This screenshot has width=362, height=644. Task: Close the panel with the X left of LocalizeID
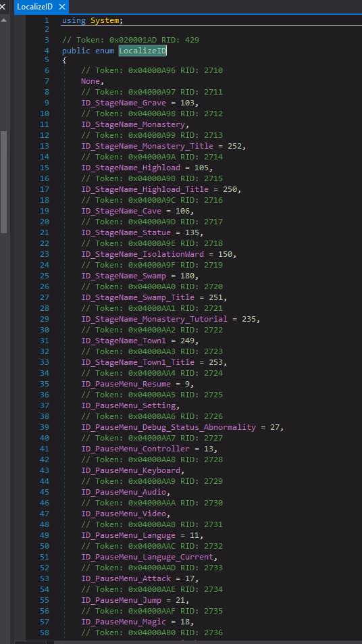[x=3, y=7]
